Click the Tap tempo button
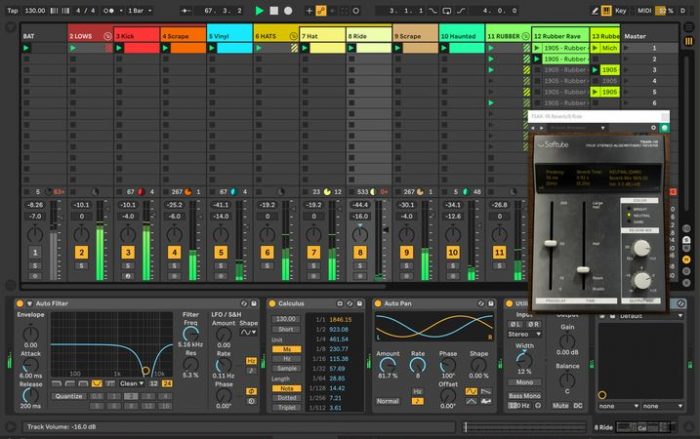The image size is (700, 439). pos(12,10)
